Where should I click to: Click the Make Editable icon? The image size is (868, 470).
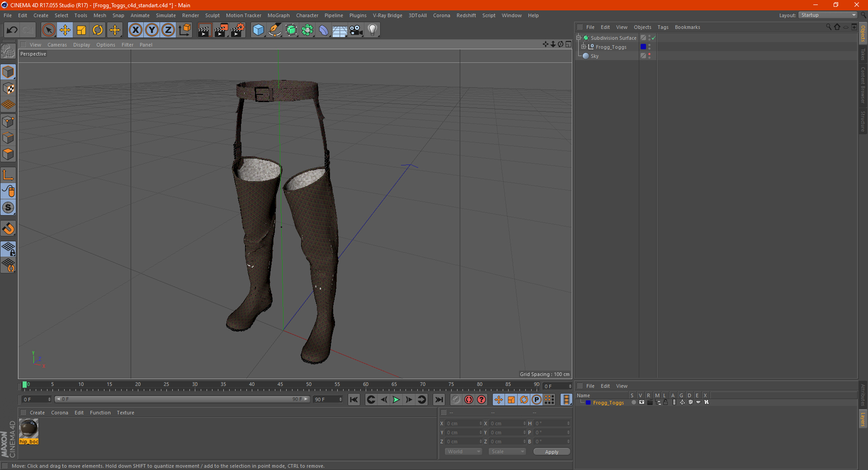coord(8,52)
